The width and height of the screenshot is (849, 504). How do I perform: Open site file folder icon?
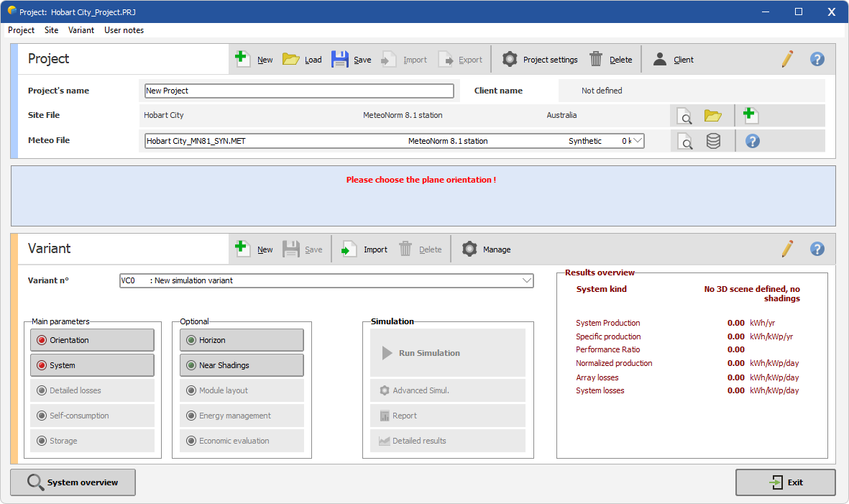[713, 115]
